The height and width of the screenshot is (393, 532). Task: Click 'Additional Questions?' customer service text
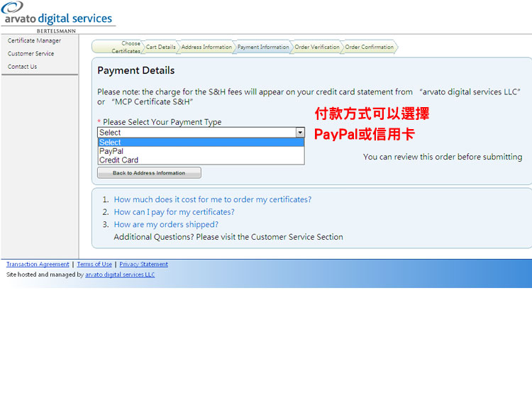(228, 237)
